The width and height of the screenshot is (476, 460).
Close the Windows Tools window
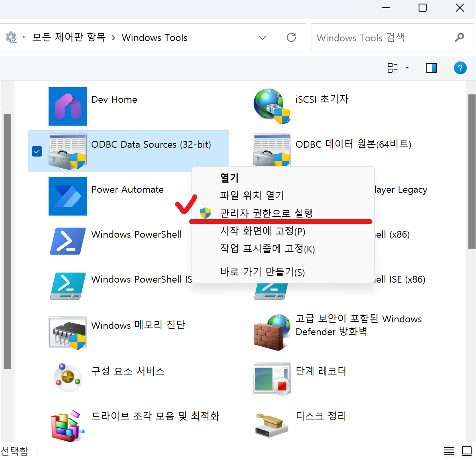click(x=460, y=8)
